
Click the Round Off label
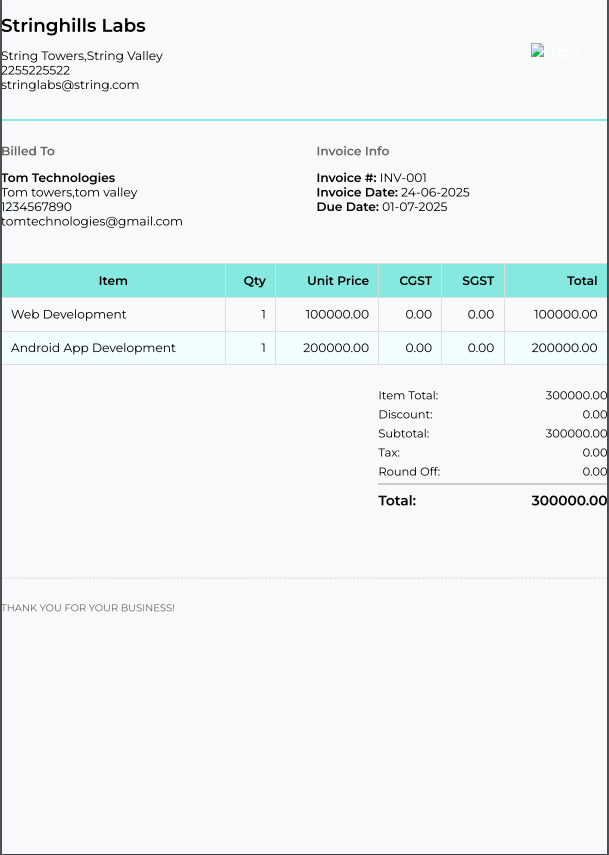point(409,472)
